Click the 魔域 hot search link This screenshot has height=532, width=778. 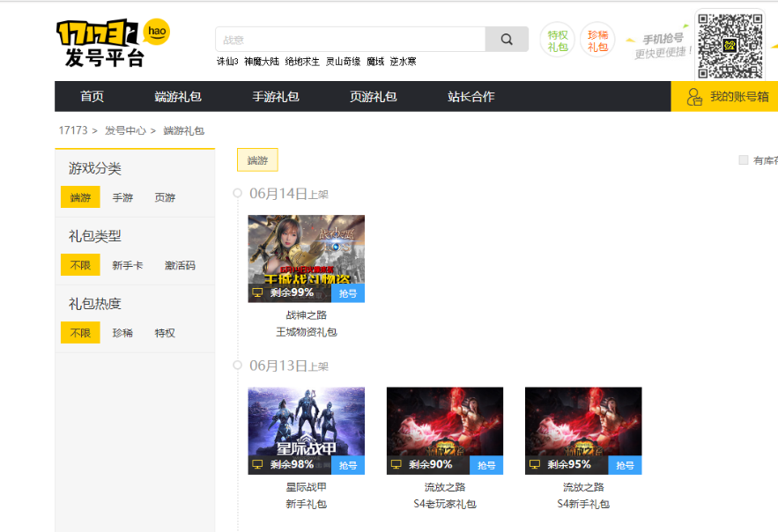click(375, 62)
